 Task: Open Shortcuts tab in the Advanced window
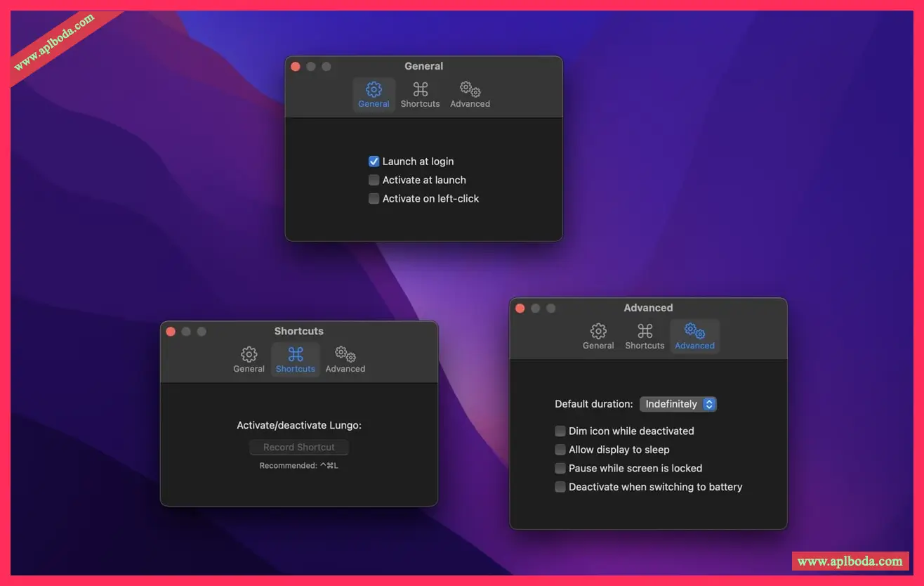645,337
